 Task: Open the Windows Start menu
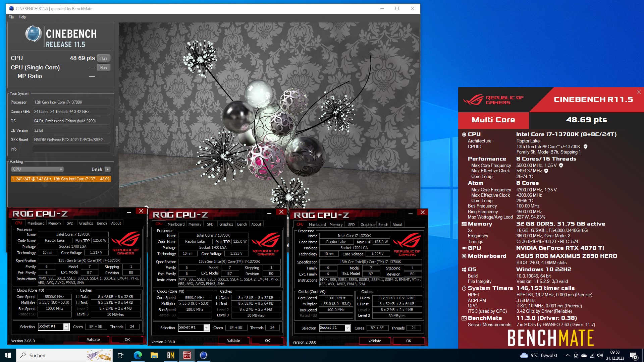pyautogui.click(x=8, y=355)
